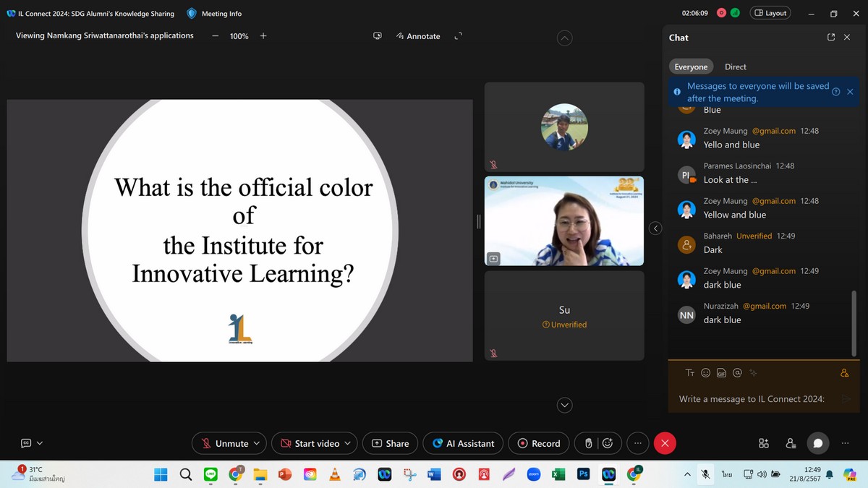The height and width of the screenshot is (488, 868).
Task: Open the Reactions smiley icon
Action: [x=608, y=443]
